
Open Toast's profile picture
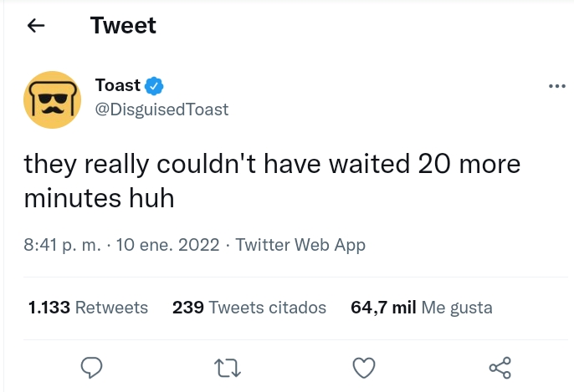click(x=52, y=99)
